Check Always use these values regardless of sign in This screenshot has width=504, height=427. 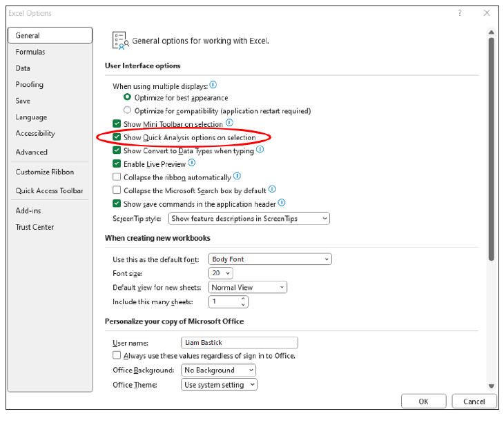pyautogui.click(x=117, y=355)
